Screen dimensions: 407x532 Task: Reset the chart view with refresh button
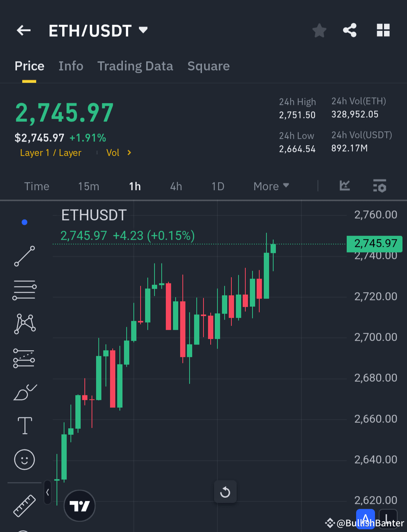pyautogui.click(x=225, y=492)
